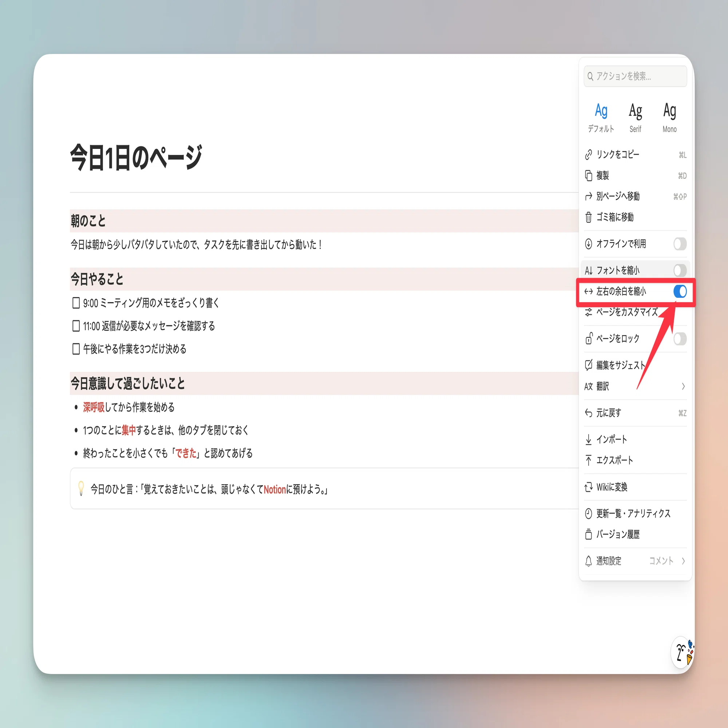
Task: Open the Notion AI face button
Action: click(682, 653)
